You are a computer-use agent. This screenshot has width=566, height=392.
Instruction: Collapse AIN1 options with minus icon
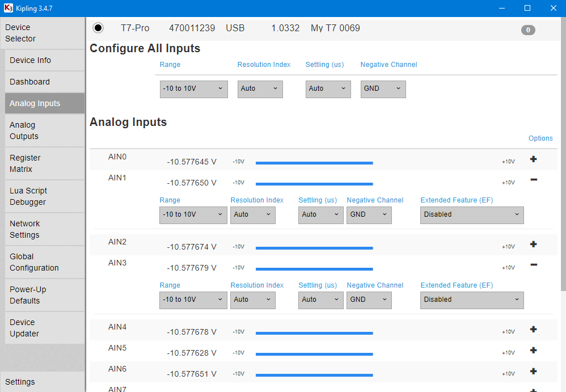pyautogui.click(x=533, y=180)
